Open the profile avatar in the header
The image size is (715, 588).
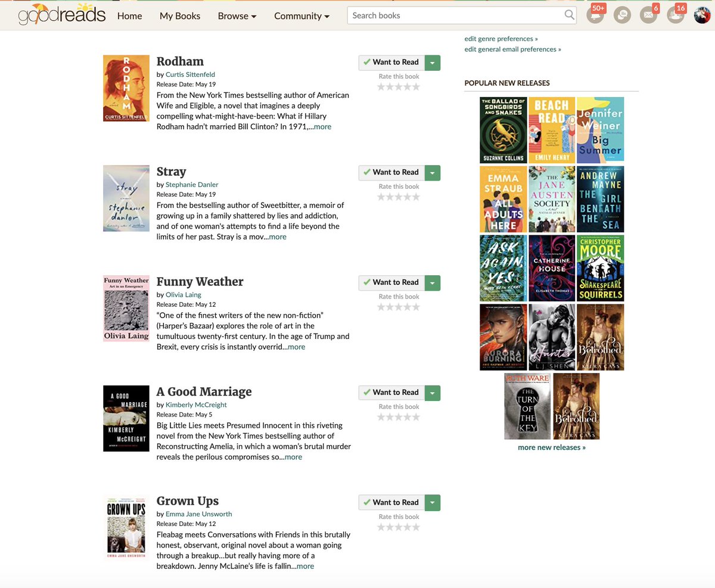[702, 15]
